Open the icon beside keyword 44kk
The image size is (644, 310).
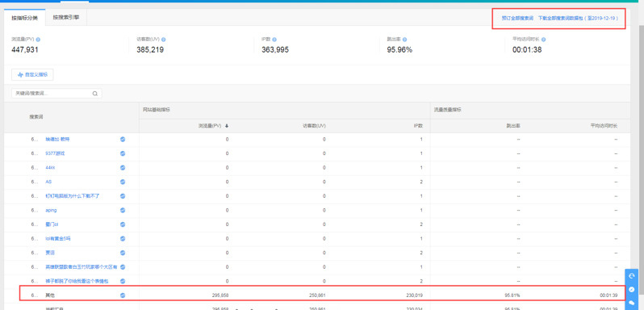pos(123,168)
